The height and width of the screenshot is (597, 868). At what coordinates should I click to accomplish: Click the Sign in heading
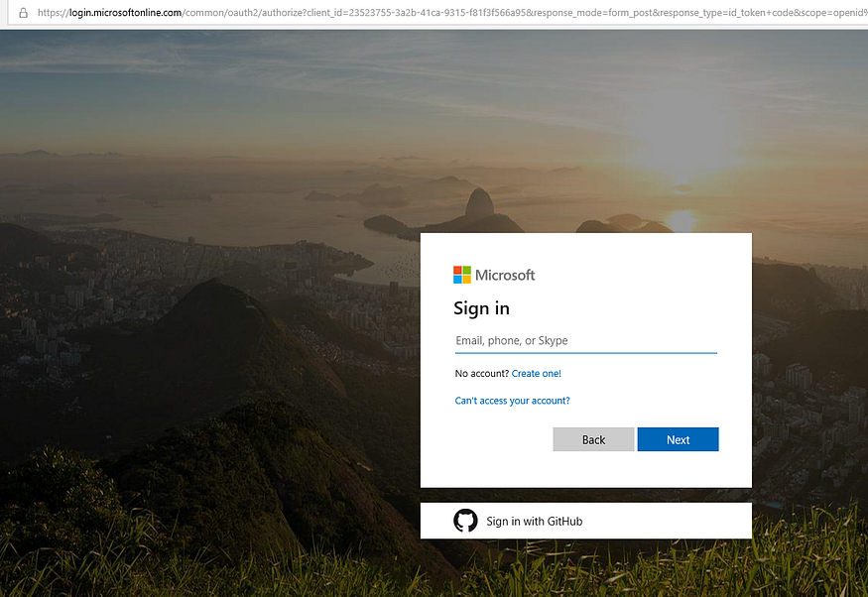point(481,308)
